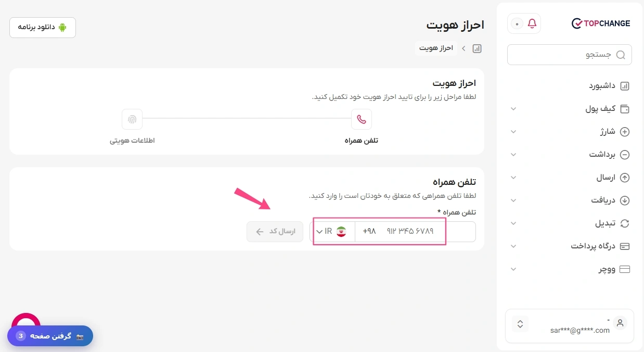
Task: Expand the تبدیل convert menu chevron
Action: coord(513,223)
